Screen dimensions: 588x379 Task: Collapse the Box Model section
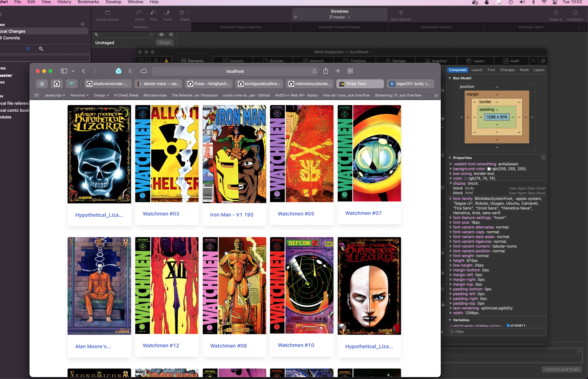pyautogui.click(x=450, y=78)
